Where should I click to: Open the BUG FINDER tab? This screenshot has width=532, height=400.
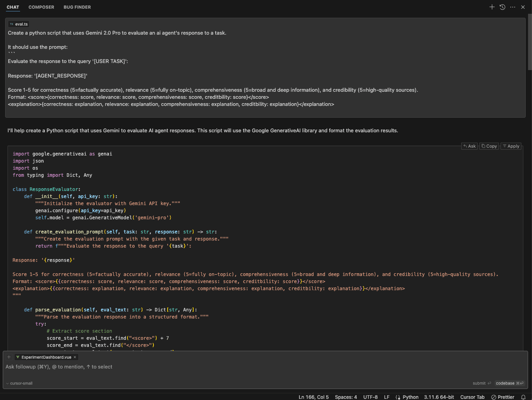77,7
